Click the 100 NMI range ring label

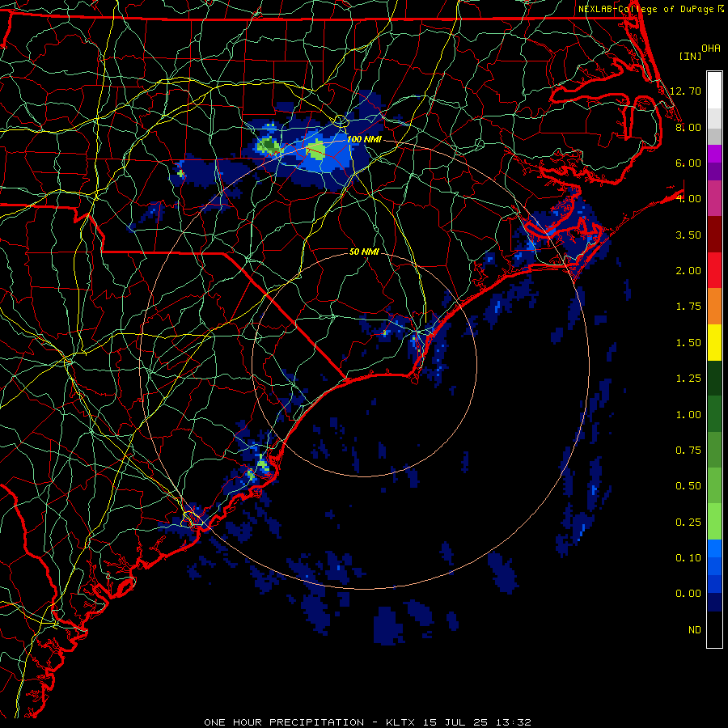(364, 139)
